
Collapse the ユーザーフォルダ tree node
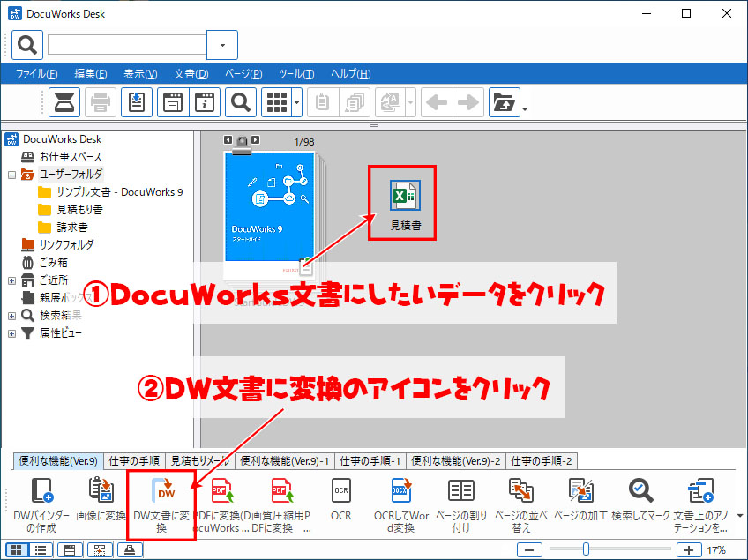12,175
